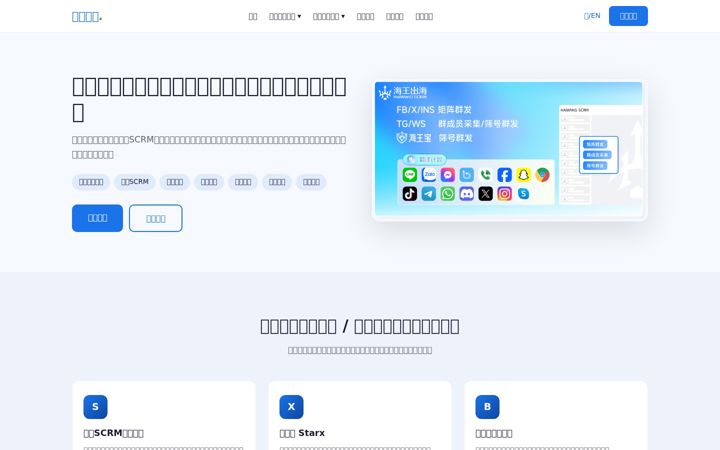Click the hero banner image
This screenshot has height=450, width=720.
pyautogui.click(x=509, y=150)
